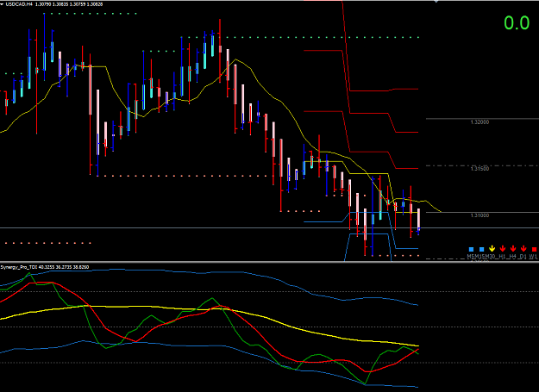
Task: Select the USDCAD.H4 chart title text
Action: pyautogui.click(x=20, y=4)
